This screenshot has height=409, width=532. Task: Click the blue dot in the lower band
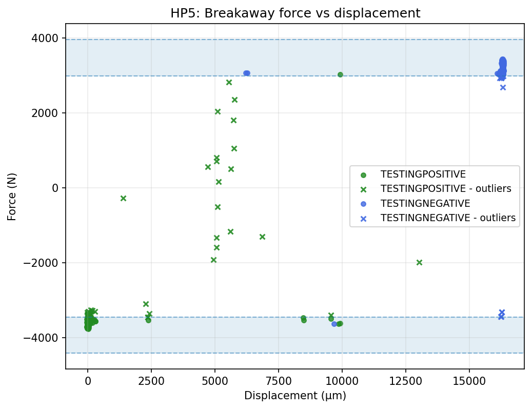(x=334, y=324)
